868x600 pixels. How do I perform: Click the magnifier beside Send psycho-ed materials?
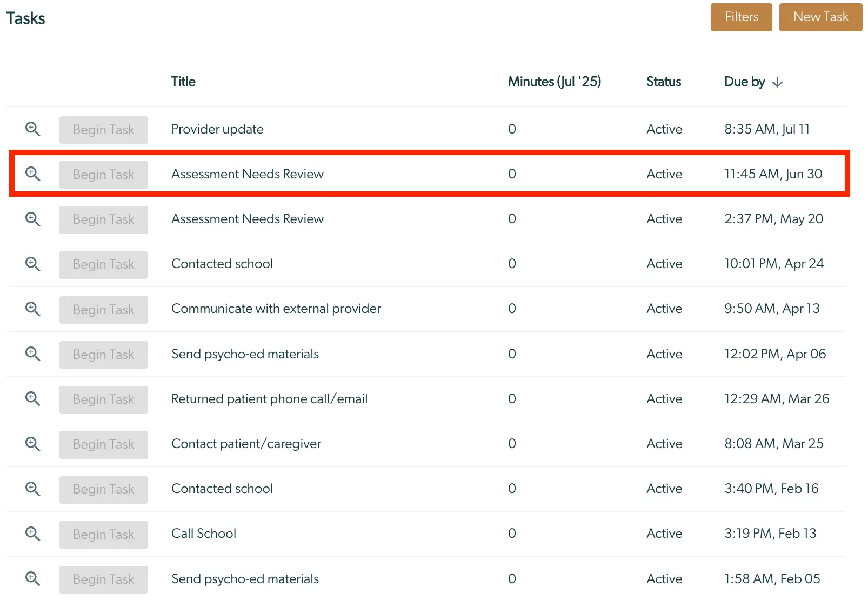32,354
